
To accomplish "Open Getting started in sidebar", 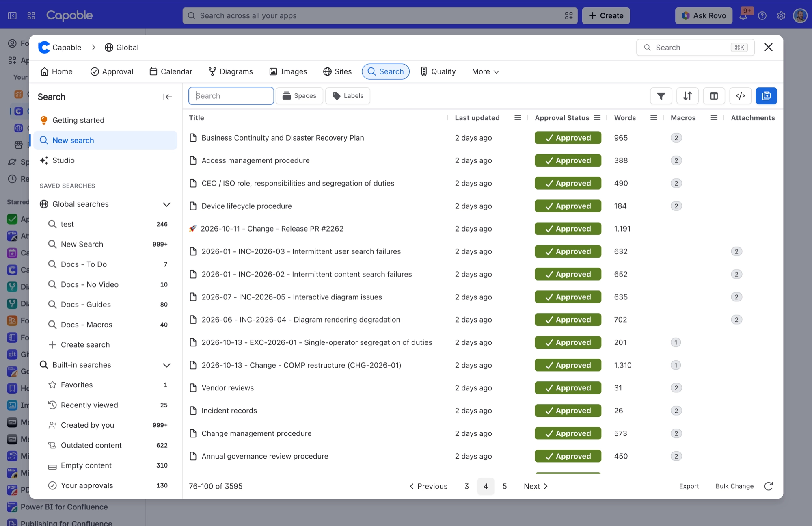I will coord(105,120).
